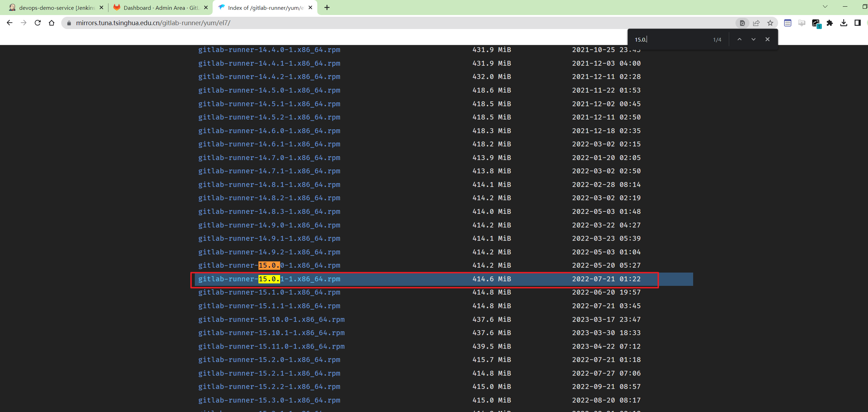Screen dimensions: 868x412
Task: Open gitlab-runner-14.7.0-1.x86_64.rpm link
Action: 269,158
